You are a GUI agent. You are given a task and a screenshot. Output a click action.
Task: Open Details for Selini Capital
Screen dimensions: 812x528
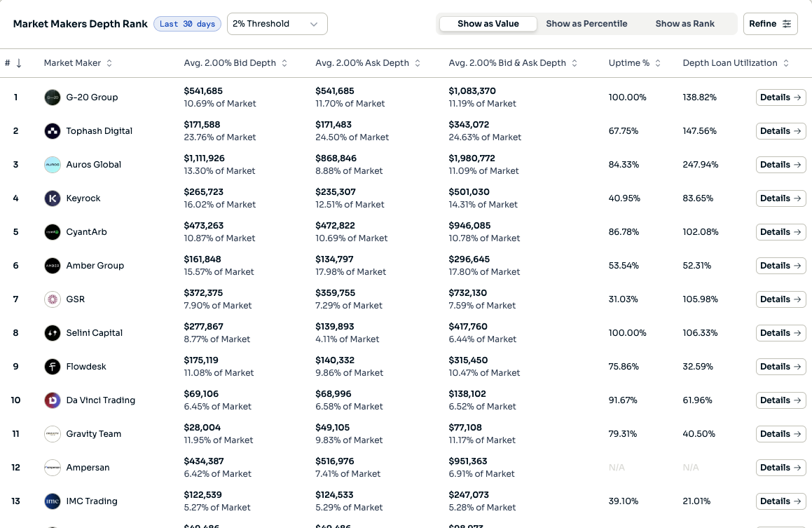pos(780,333)
